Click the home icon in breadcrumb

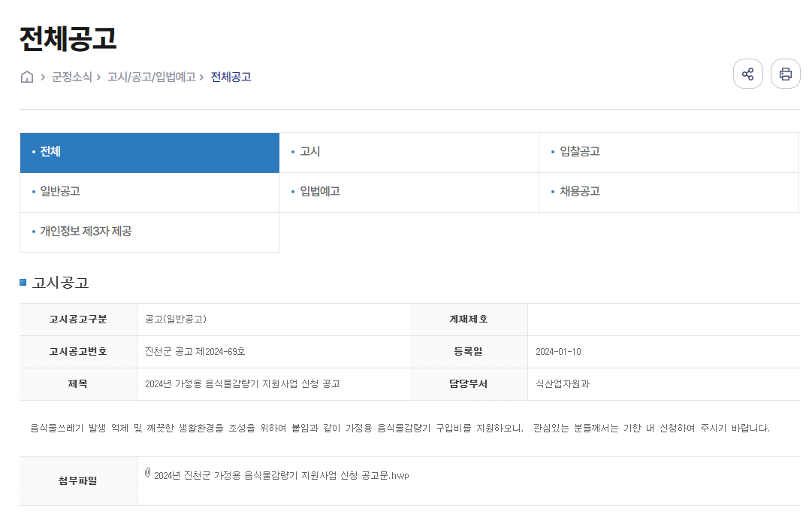[27, 77]
